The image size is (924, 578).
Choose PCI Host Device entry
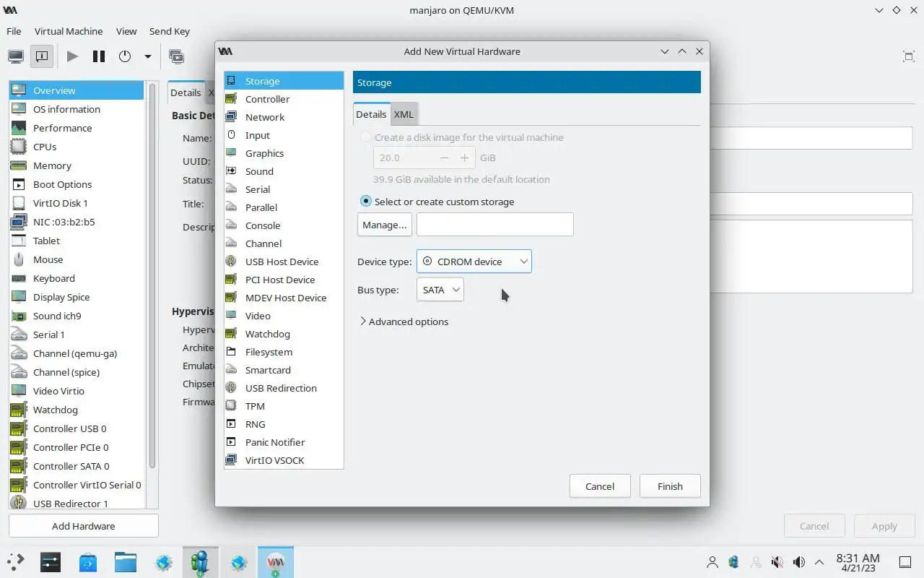(x=284, y=280)
